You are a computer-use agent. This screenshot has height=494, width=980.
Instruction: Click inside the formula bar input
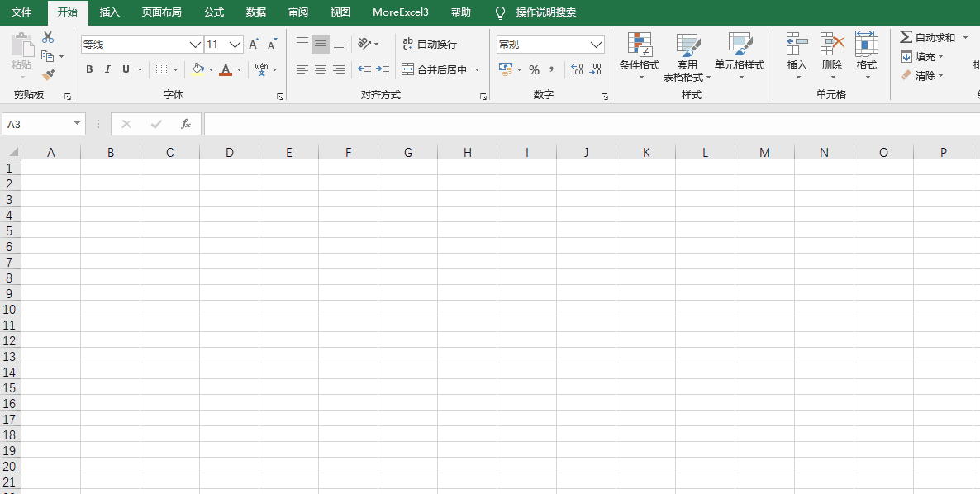(578, 124)
